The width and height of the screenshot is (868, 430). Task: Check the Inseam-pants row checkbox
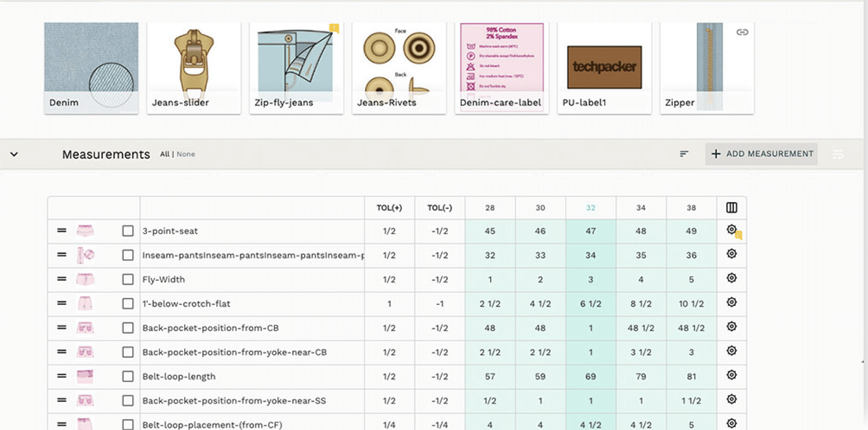click(128, 255)
